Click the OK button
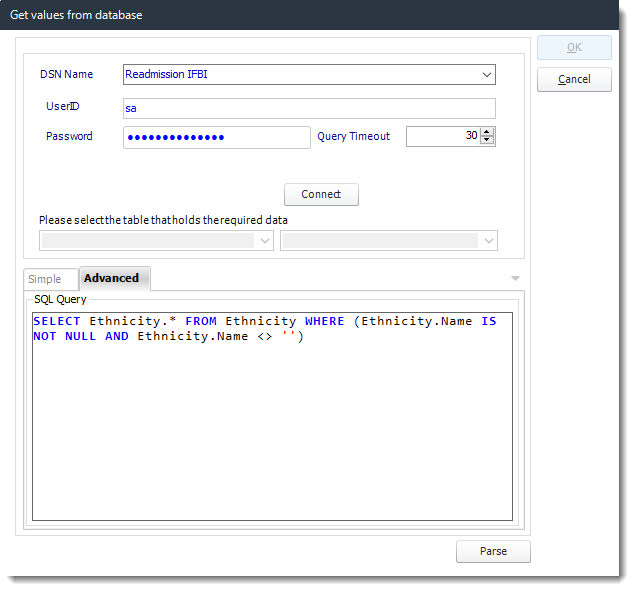 pyautogui.click(x=574, y=48)
